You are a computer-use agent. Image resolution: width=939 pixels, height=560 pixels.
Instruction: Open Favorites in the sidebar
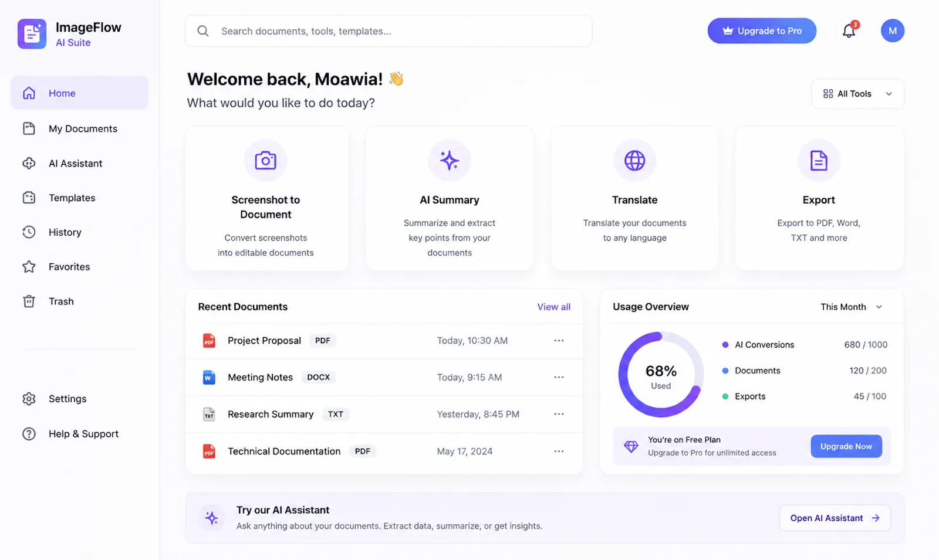pos(79,267)
